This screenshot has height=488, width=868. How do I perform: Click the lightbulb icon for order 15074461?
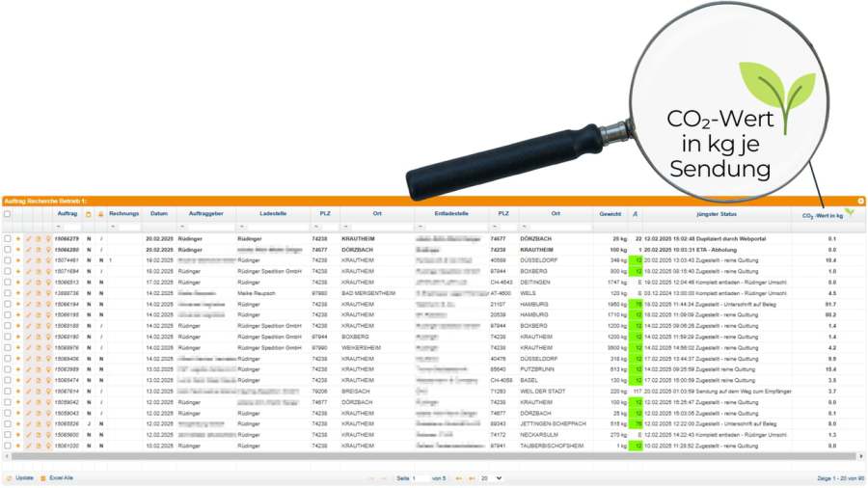point(48,260)
